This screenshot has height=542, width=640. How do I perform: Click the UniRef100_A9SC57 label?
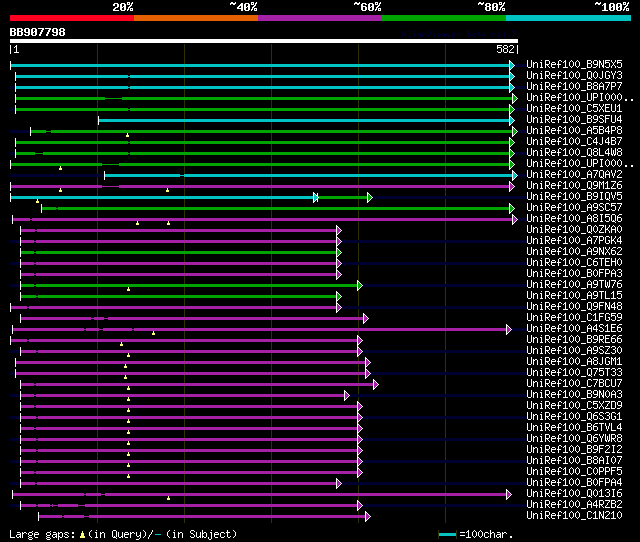574,208
